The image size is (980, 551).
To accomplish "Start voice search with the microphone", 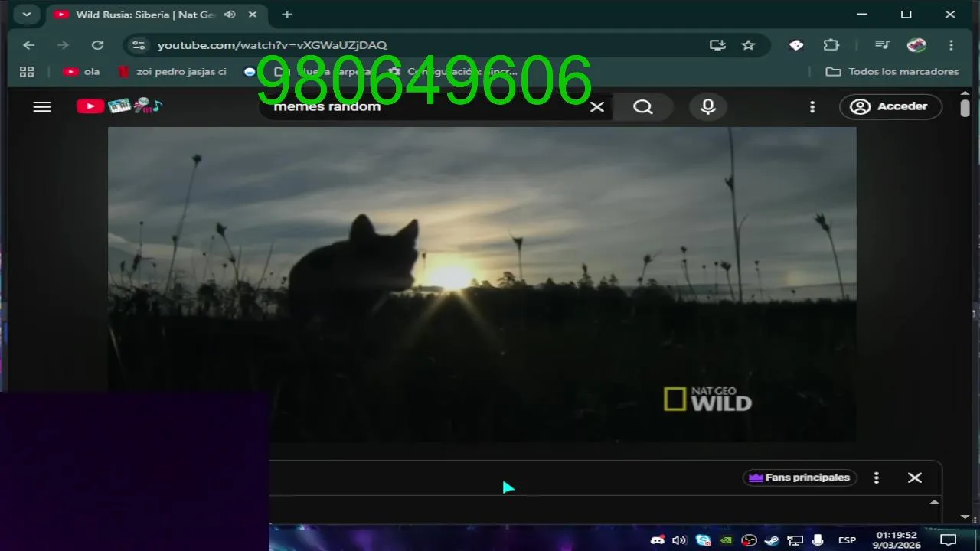I will pyautogui.click(x=708, y=107).
